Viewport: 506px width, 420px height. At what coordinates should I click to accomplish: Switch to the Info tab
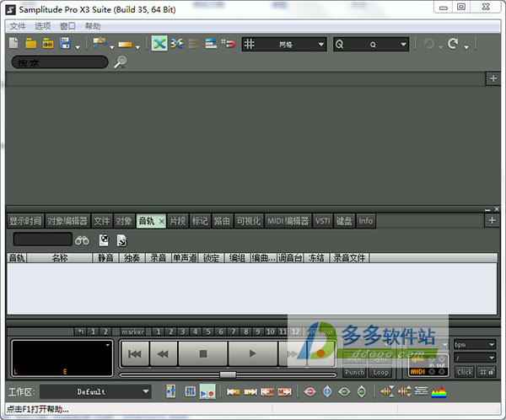click(366, 221)
